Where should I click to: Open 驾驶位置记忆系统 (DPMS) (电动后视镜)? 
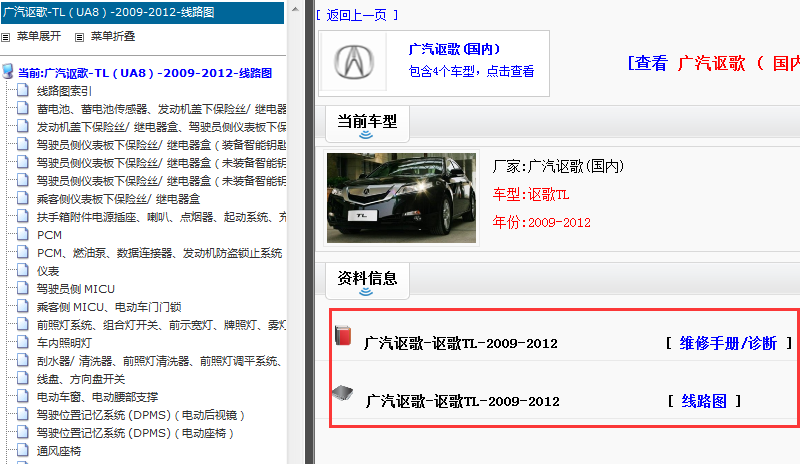(x=141, y=415)
